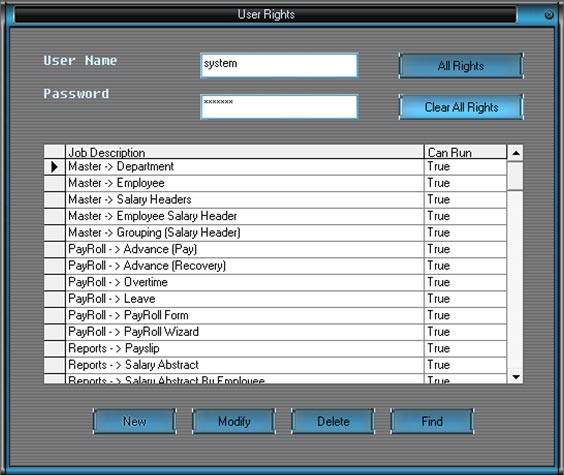564x475 pixels.
Task: Click row header cell beside Reports -> Payslip
Action: click(x=54, y=349)
